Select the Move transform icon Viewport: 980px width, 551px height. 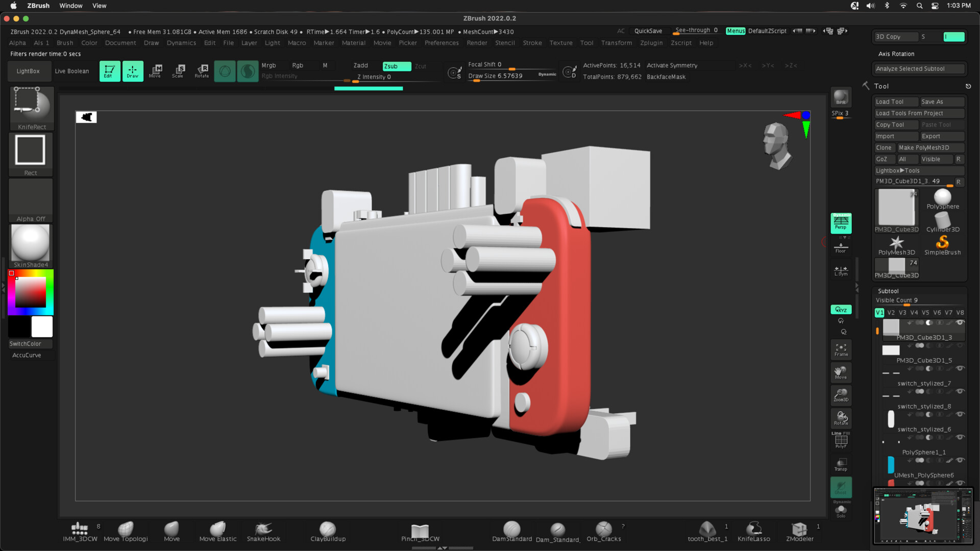155,71
